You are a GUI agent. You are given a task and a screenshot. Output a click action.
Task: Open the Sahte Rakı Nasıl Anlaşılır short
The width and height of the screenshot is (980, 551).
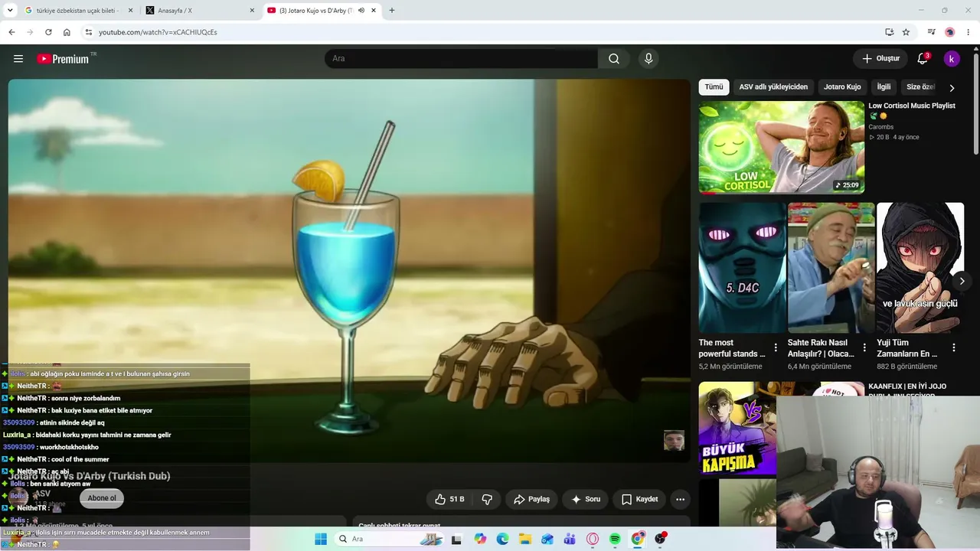831,268
